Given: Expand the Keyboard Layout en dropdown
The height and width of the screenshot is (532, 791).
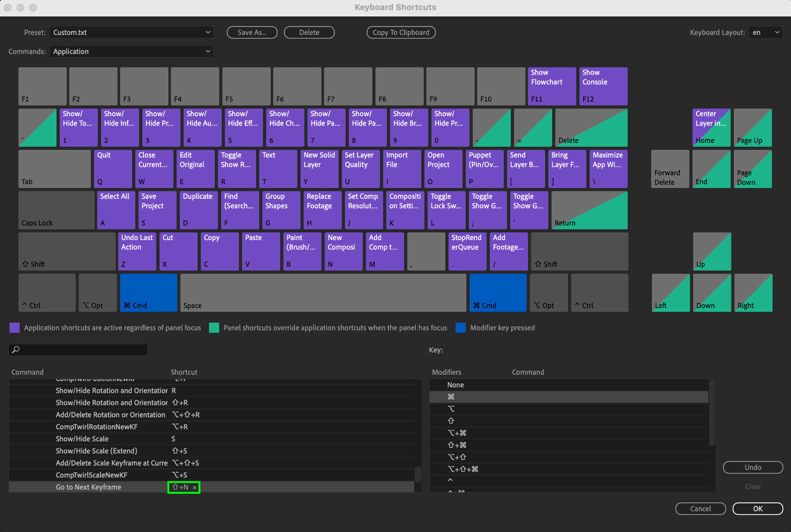Looking at the screenshot, I should 766,32.
